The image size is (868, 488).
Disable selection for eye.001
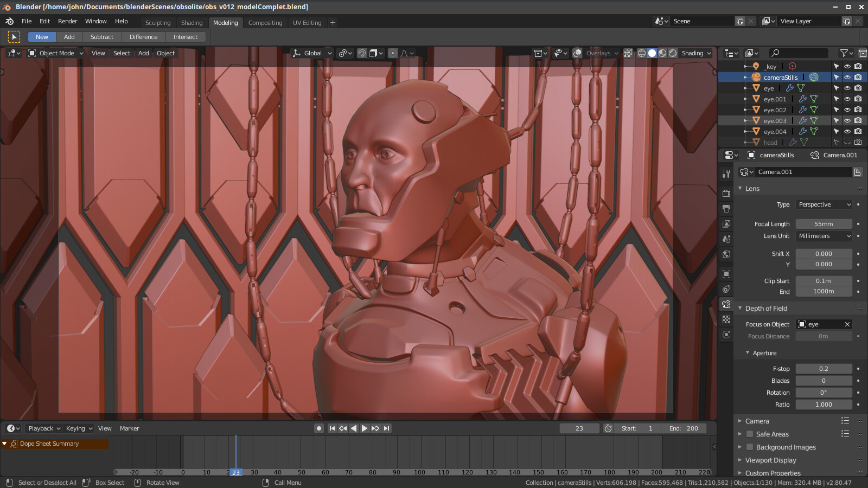(837, 99)
